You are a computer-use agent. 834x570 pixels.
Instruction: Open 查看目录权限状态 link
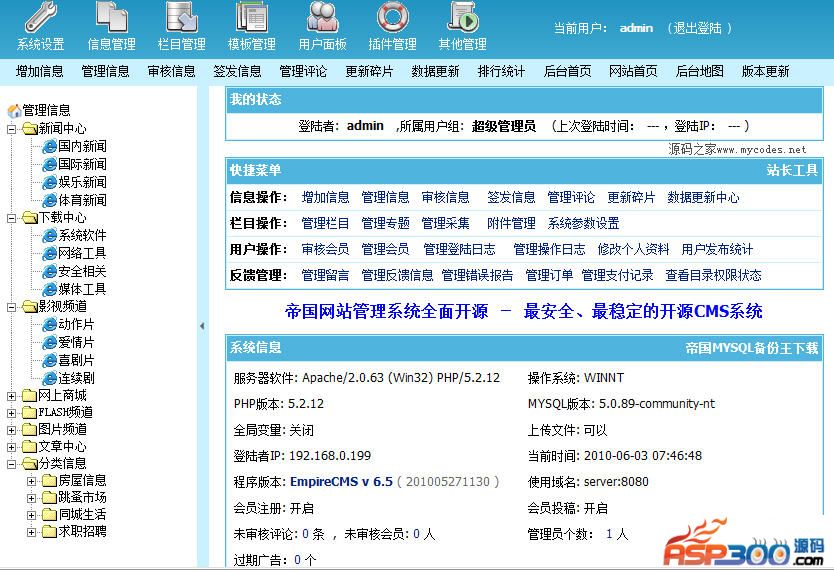(x=713, y=275)
